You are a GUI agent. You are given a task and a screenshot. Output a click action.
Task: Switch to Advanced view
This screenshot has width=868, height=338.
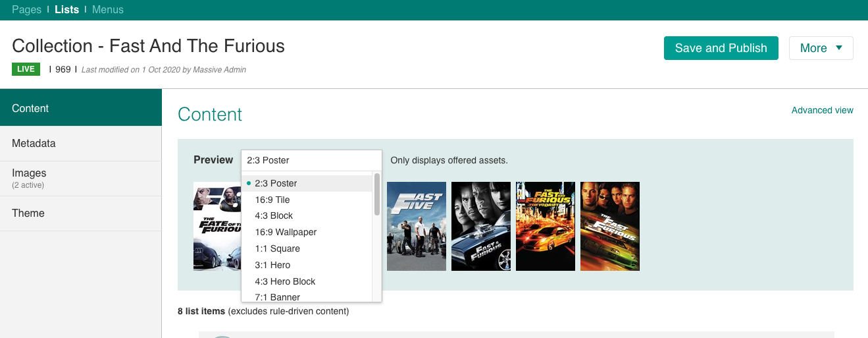822,110
